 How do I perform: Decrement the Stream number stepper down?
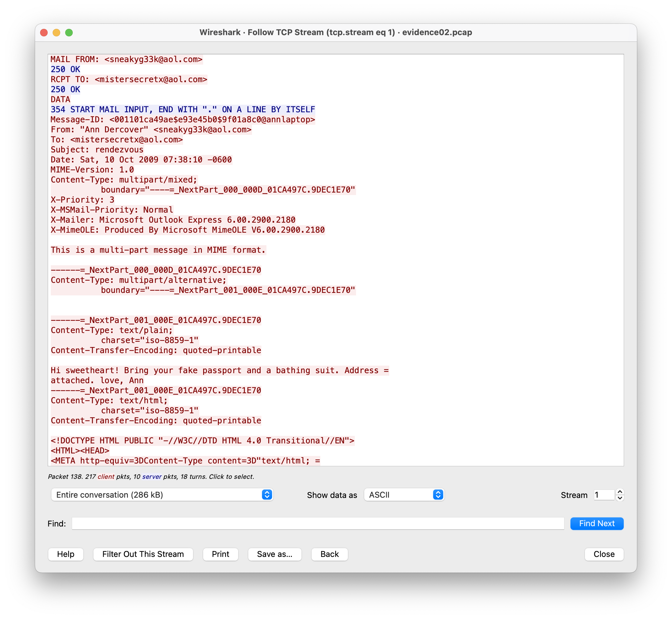(620, 498)
